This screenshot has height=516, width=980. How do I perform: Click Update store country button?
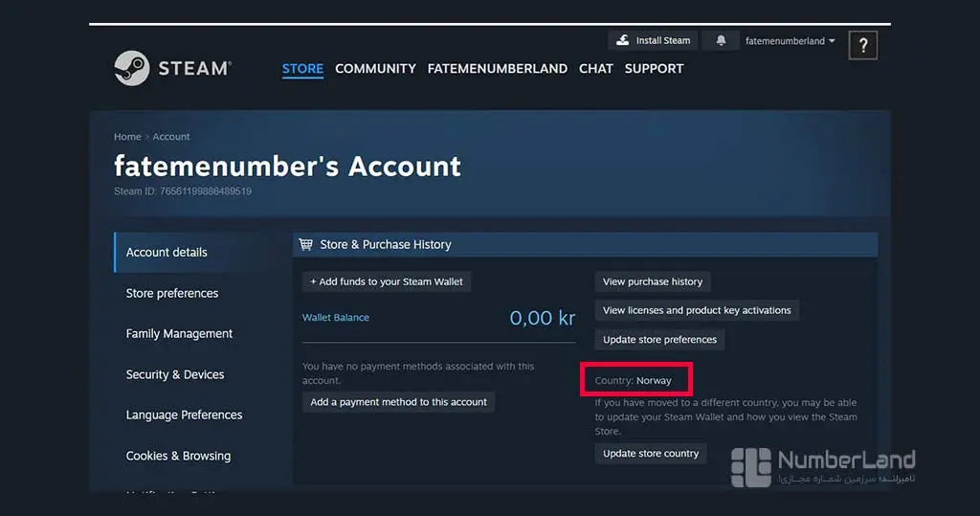click(x=651, y=453)
